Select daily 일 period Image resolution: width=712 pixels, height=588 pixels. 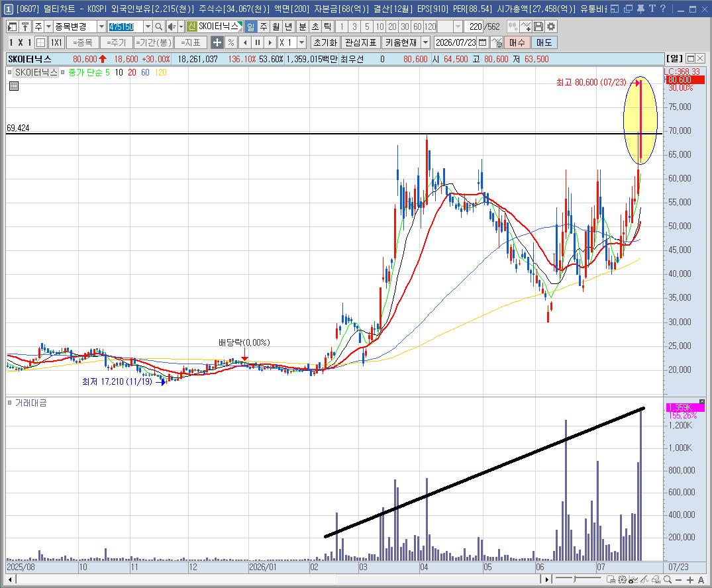tap(250, 26)
